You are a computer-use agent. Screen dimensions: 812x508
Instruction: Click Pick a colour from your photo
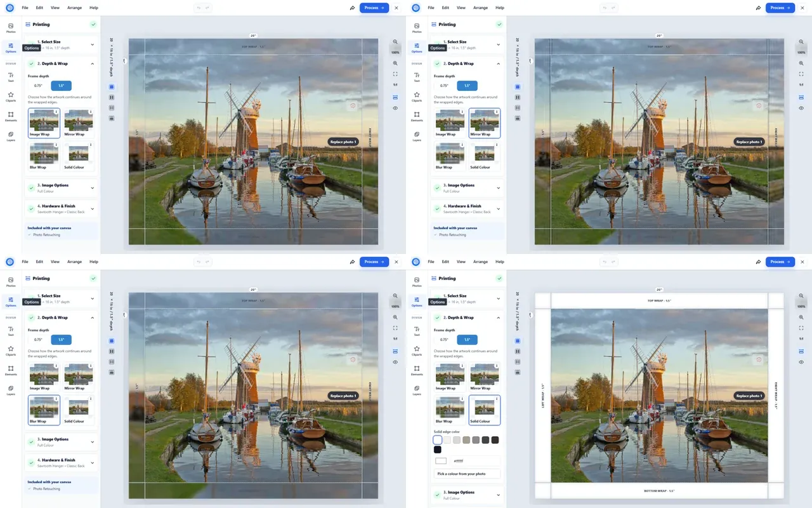pyautogui.click(x=468, y=474)
